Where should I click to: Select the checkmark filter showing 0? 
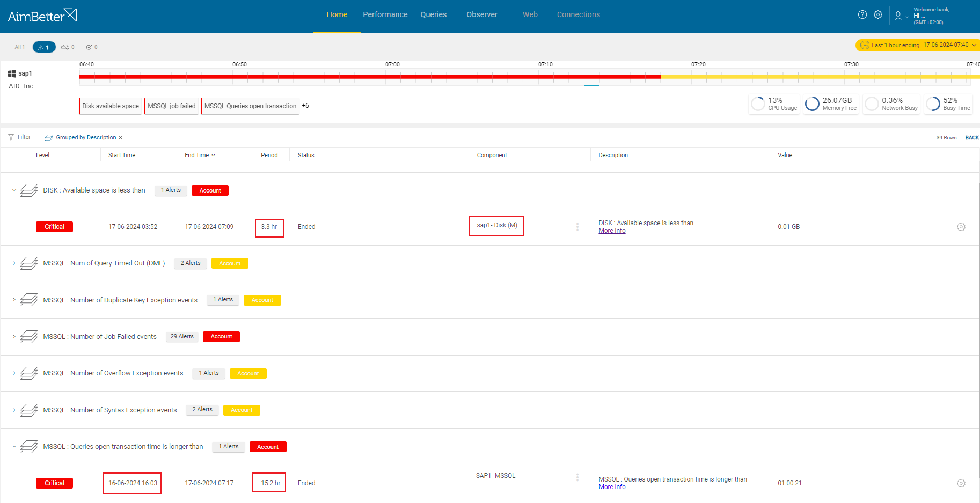pyautogui.click(x=92, y=47)
